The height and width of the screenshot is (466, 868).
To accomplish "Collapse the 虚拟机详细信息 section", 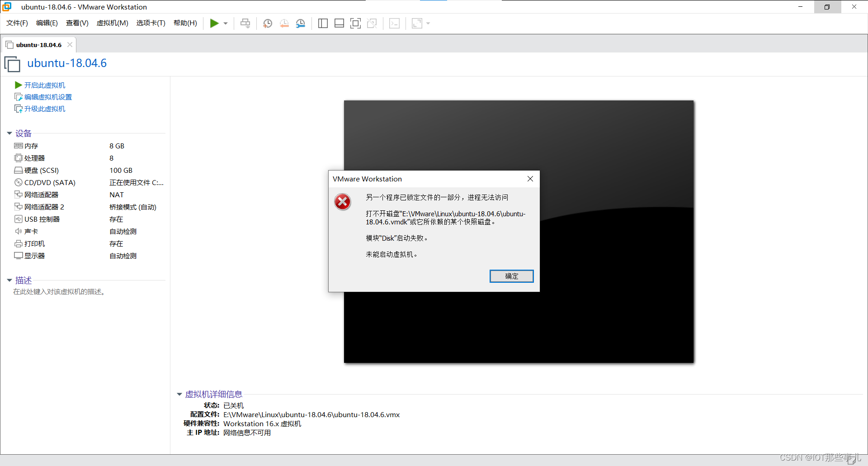I will tap(179, 395).
